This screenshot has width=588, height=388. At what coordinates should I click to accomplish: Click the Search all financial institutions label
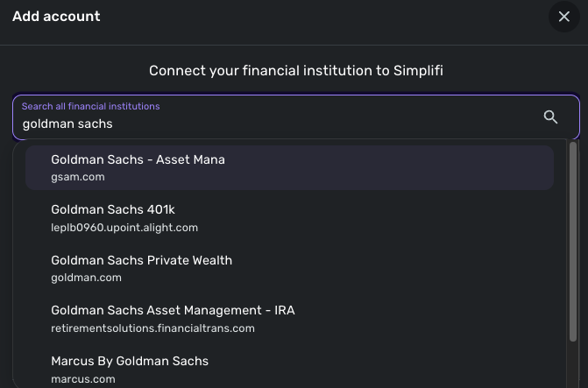(90, 106)
